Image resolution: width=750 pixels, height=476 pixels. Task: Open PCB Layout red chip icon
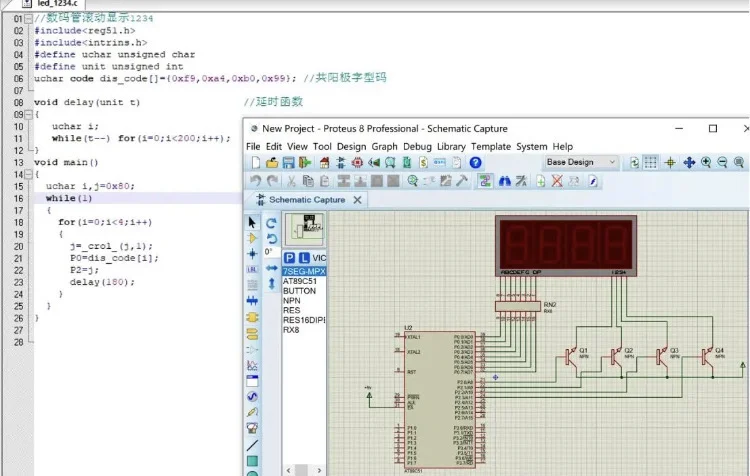click(357, 163)
